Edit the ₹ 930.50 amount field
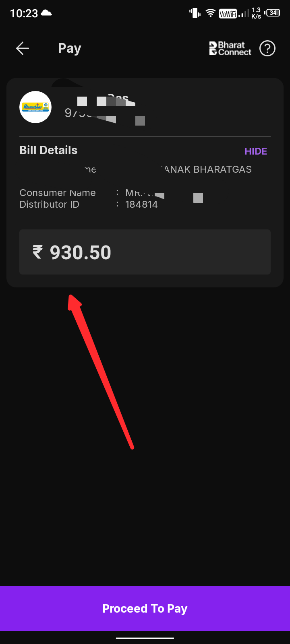 145,252
